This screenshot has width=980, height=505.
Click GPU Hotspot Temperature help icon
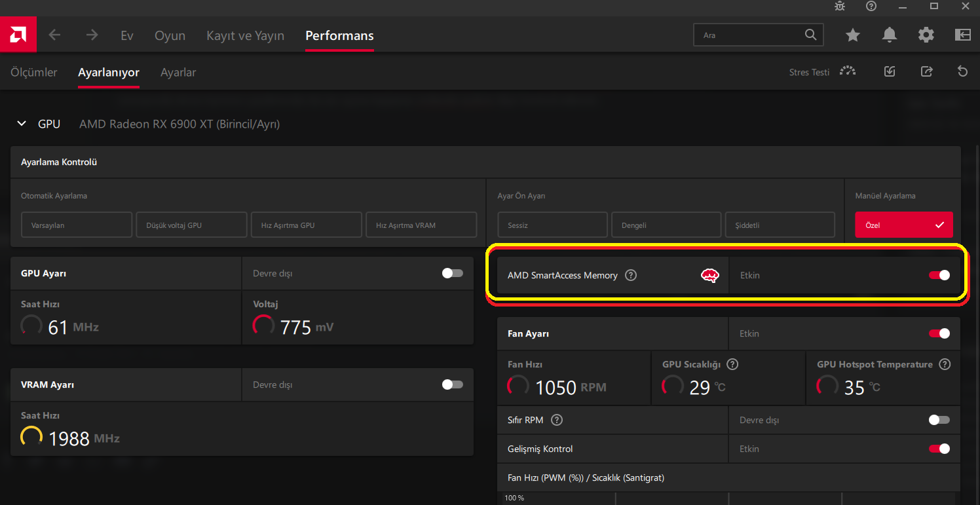[x=945, y=364]
